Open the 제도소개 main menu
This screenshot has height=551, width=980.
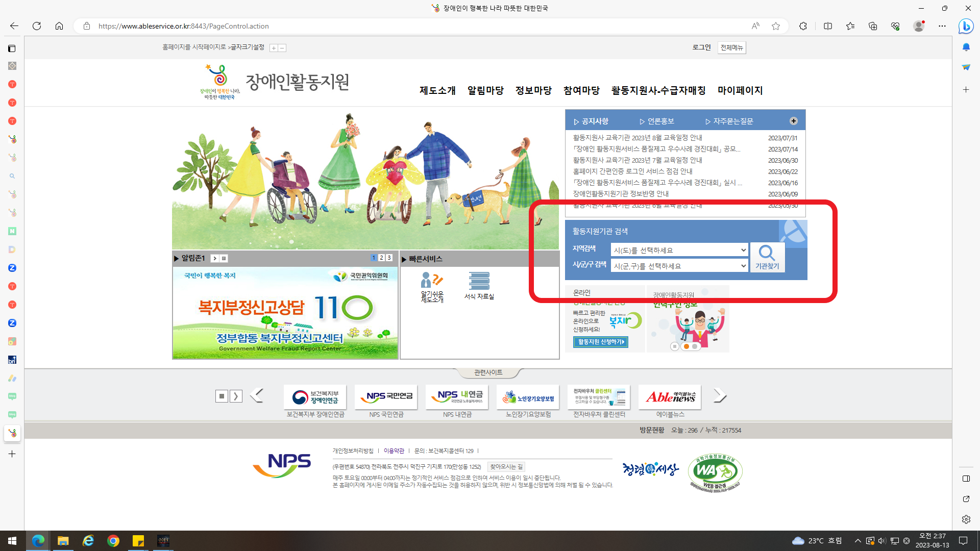[x=437, y=90]
